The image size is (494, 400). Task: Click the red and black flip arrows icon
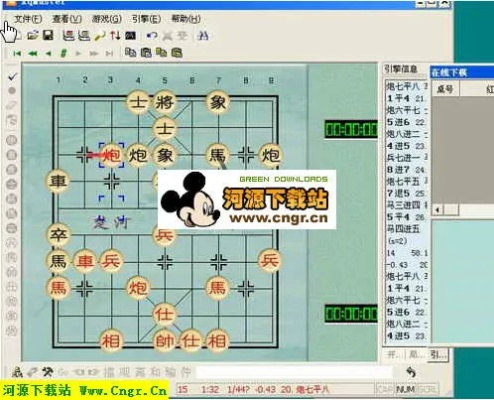pyautogui.click(x=115, y=35)
